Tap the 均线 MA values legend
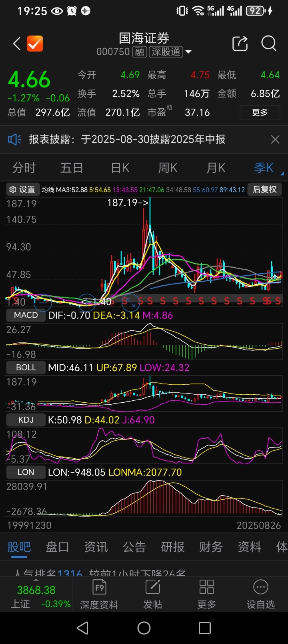 click(143, 190)
